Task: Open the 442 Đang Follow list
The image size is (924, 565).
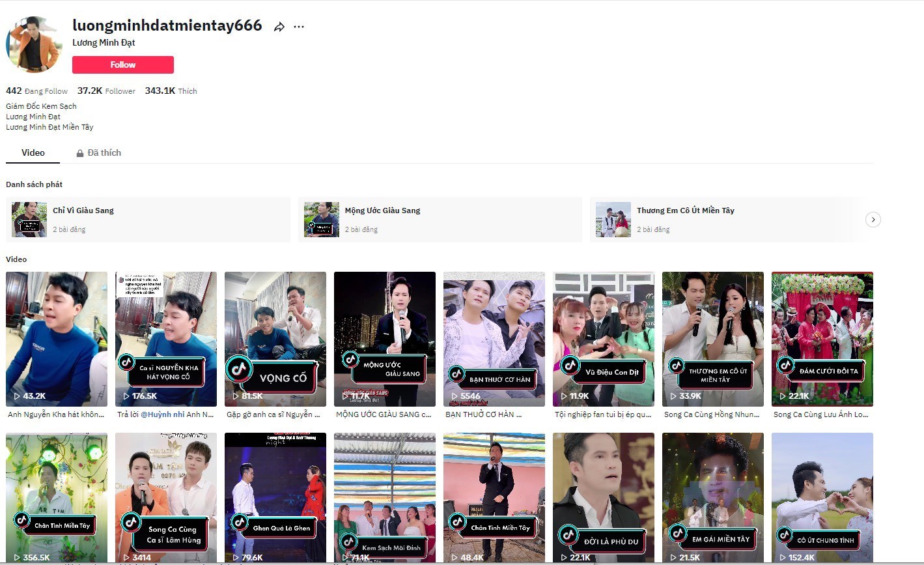Action: click(36, 91)
